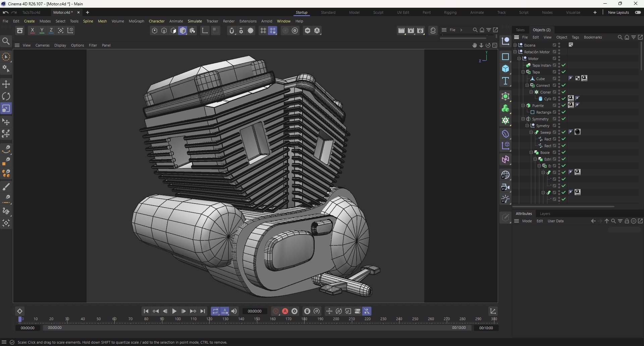Open Object Manager Tags menu
Viewport: 644px width, 346px height.
point(576,37)
